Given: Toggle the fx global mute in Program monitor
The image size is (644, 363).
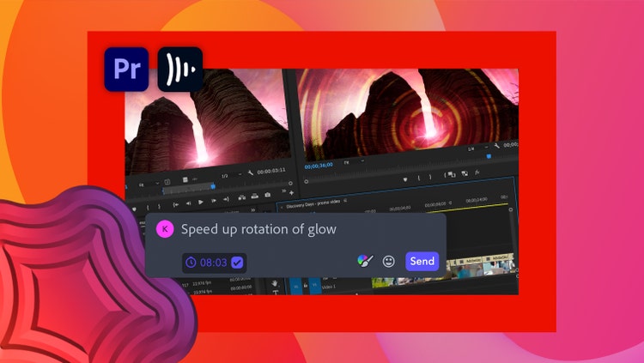Looking at the screenshot, I should (477, 172).
